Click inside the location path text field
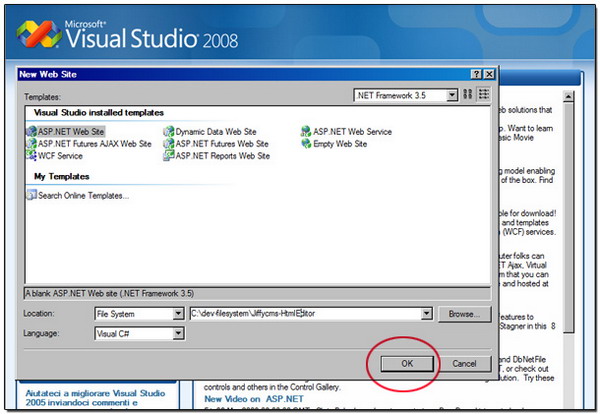This screenshot has width=600, height=414. click(x=305, y=314)
